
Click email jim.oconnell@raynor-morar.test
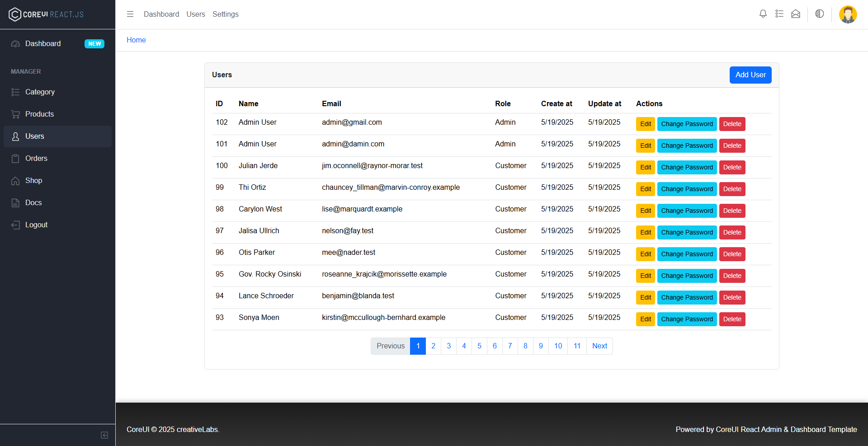[x=372, y=166]
